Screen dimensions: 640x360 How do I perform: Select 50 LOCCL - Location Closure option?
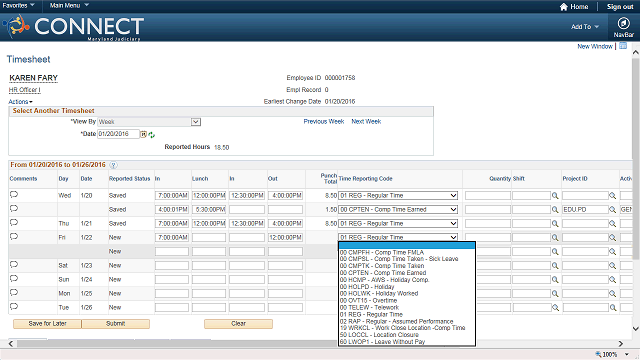point(407,335)
